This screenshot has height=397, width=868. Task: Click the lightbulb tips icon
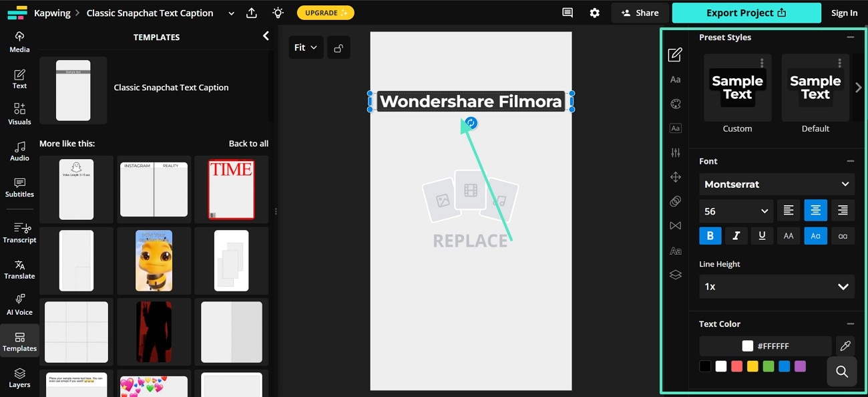click(278, 13)
